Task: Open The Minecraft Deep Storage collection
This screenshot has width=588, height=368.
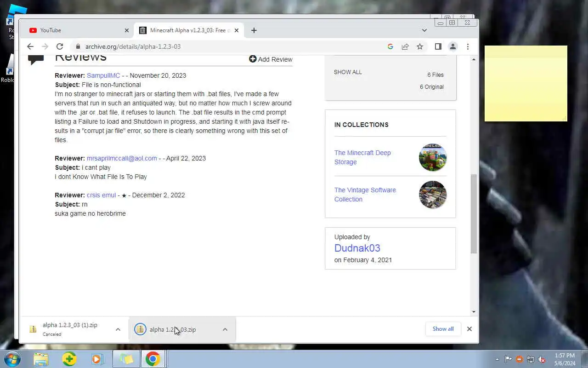Action: 362,157
